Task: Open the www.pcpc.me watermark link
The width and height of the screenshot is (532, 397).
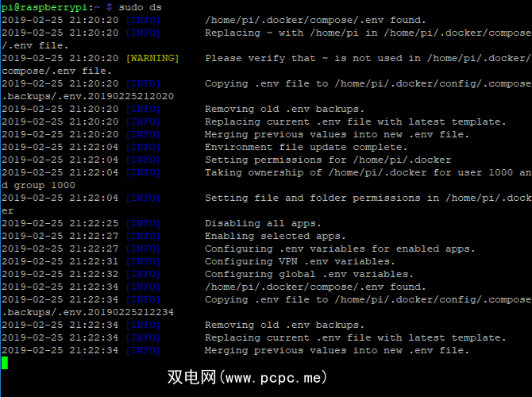Action: 246,378
